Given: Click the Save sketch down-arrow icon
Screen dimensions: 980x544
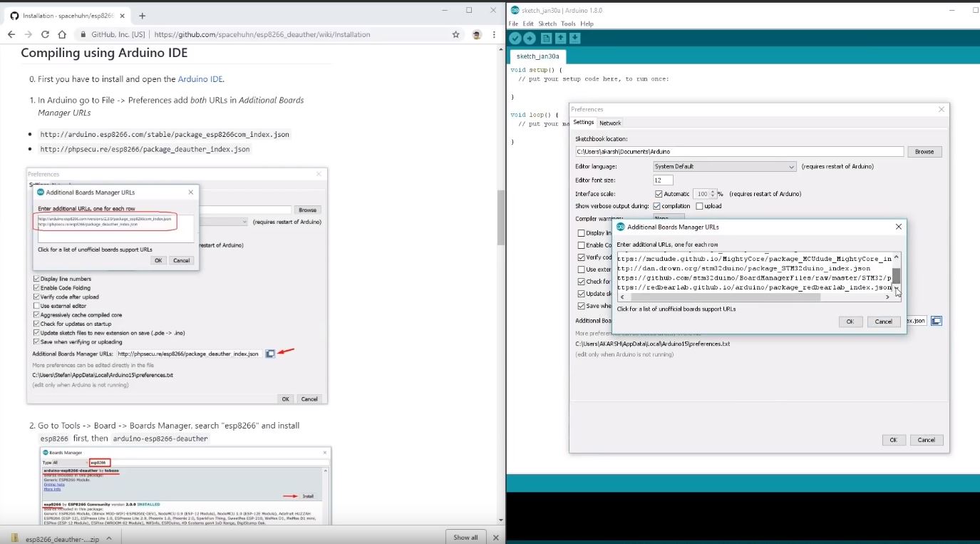Looking at the screenshot, I should pos(575,39).
